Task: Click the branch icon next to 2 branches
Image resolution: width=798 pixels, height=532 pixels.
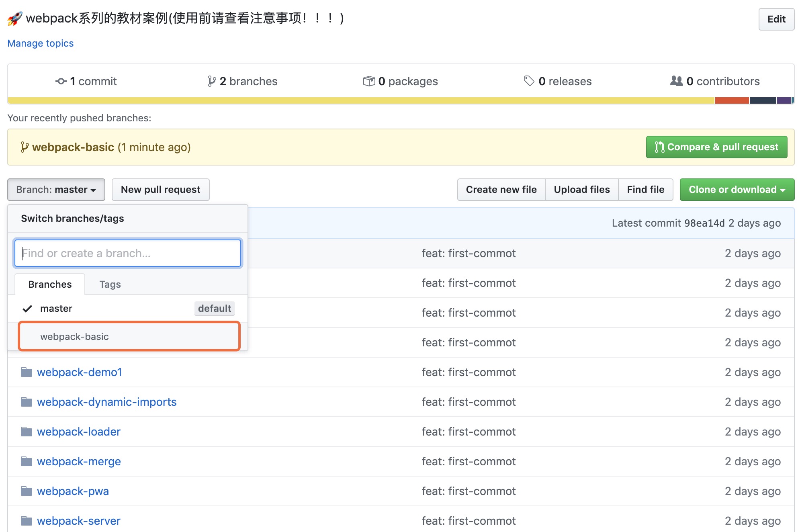Action: pos(212,81)
